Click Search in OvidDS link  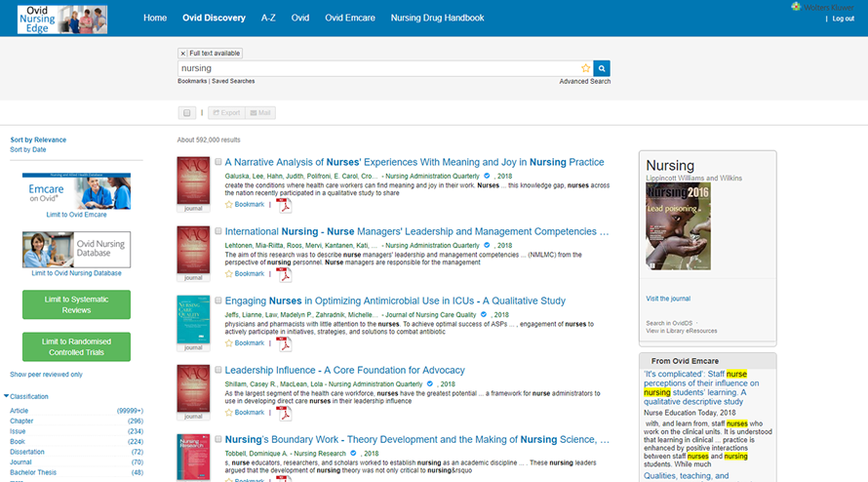669,323
